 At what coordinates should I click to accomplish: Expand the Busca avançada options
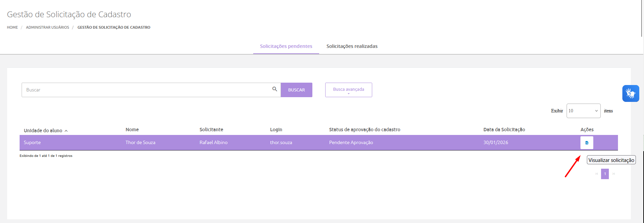[348, 90]
